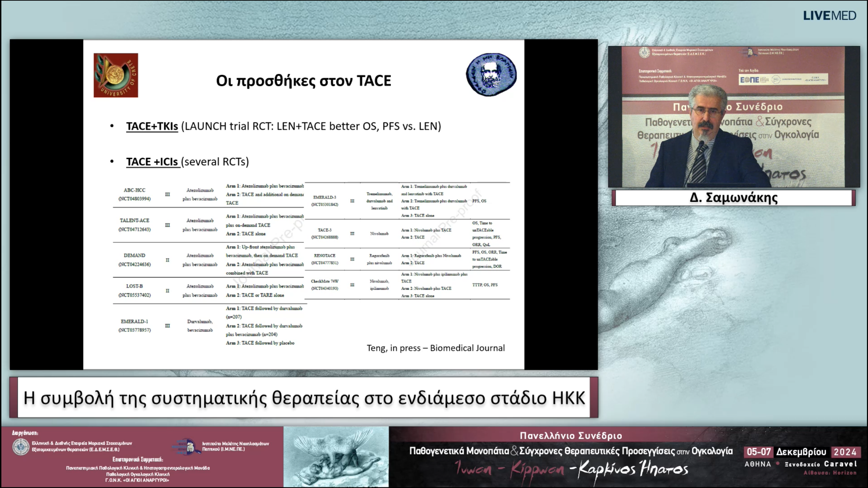Click the Ι.Μ.ΝΕ.ΠΕ. institute logo in footer
Viewport: 868px width, 488px height.
coord(186,446)
